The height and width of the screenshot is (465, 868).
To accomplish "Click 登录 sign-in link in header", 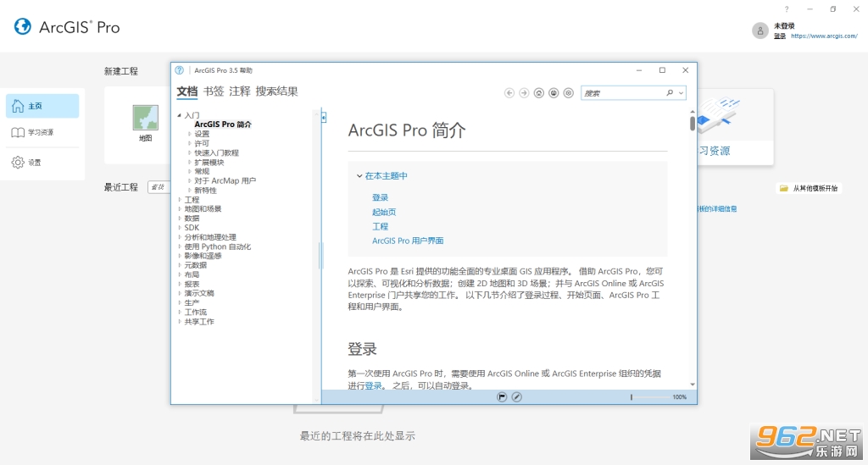I will point(780,36).
